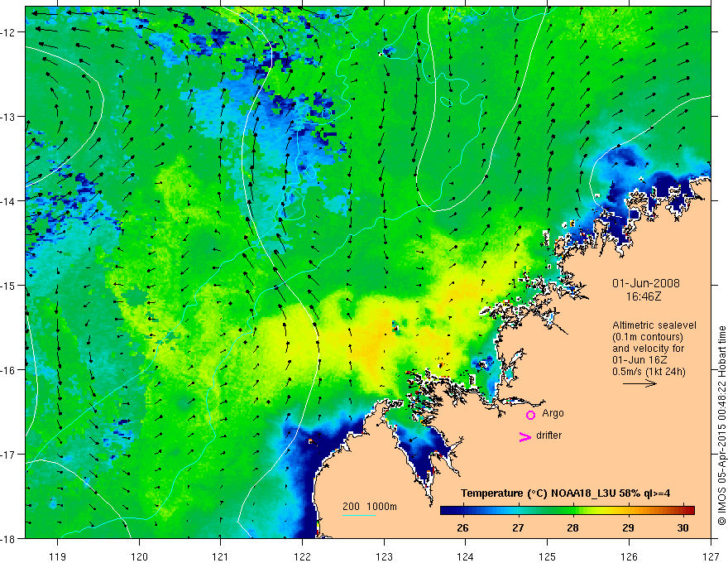The width and height of the screenshot is (728, 563).
Task: Click the latitude label '-18'
Action: click(x=8, y=538)
